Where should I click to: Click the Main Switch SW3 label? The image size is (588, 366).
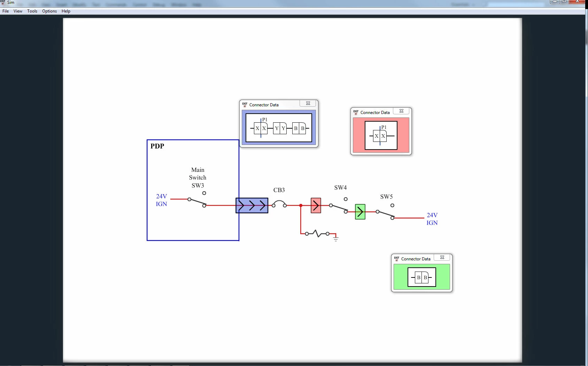point(198,178)
